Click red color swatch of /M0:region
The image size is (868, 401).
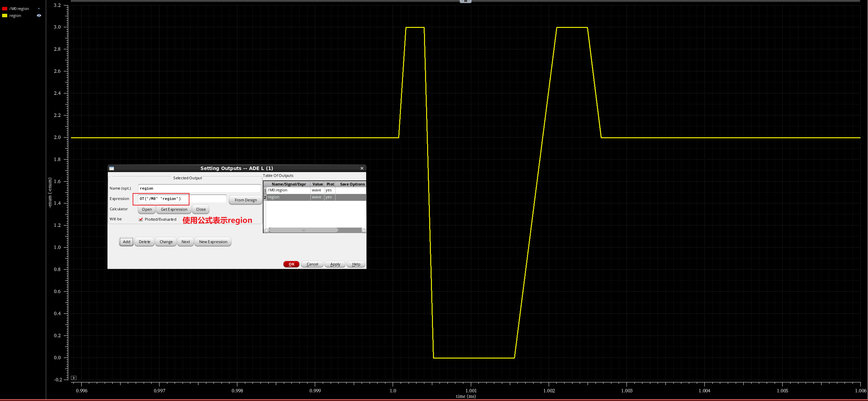click(x=4, y=9)
